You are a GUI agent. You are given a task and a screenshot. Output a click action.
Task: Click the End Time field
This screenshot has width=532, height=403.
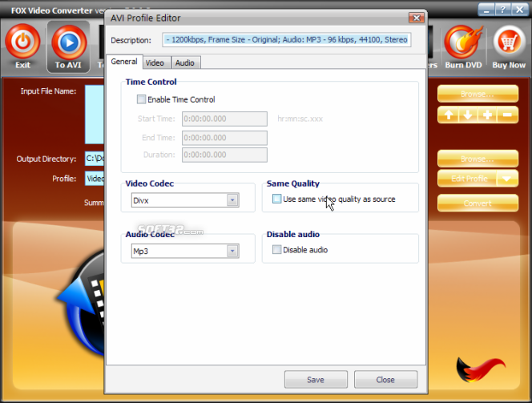click(x=224, y=138)
